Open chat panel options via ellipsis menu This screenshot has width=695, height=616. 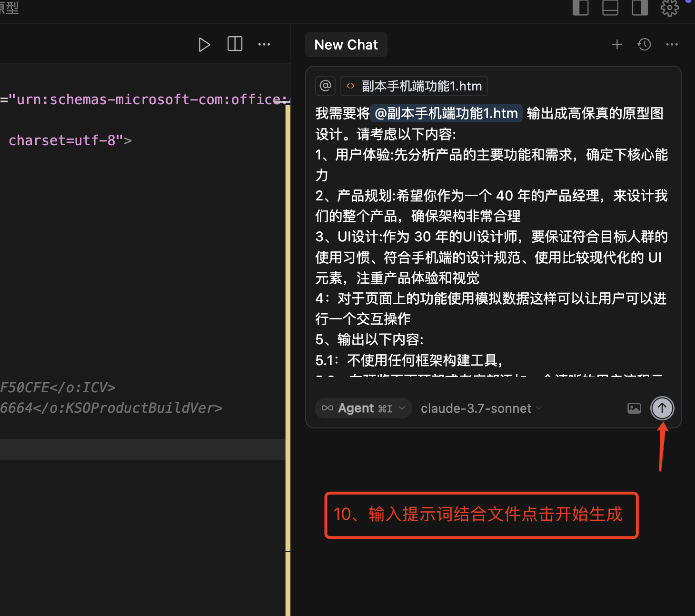(x=672, y=44)
